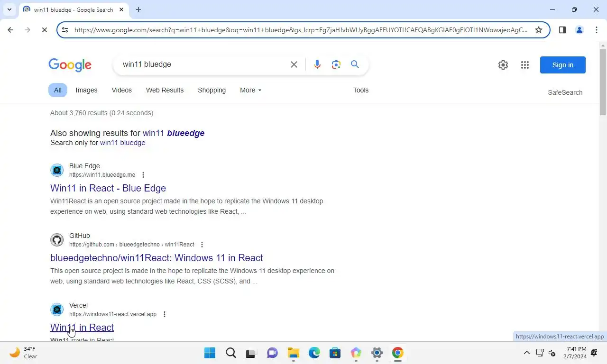Open Win11 in React - Blue Edge result
This screenshot has height=364, width=607.
pos(108,188)
